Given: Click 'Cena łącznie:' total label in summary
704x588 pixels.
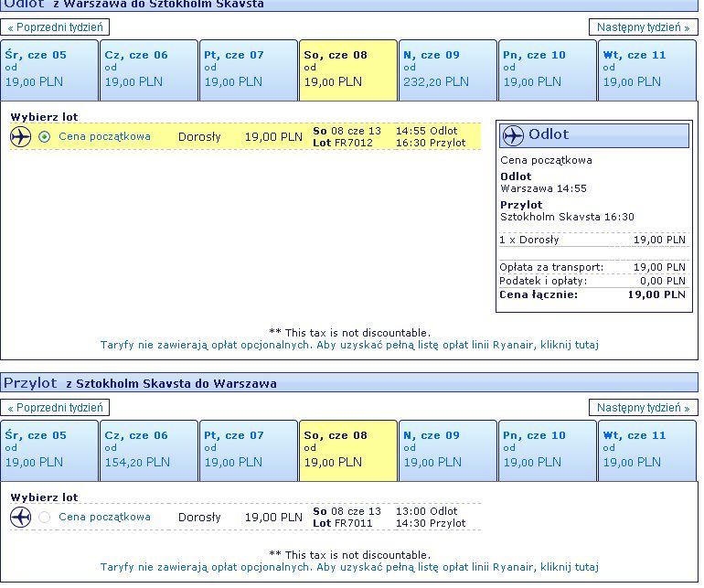Looking at the screenshot, I should (539, 294).
